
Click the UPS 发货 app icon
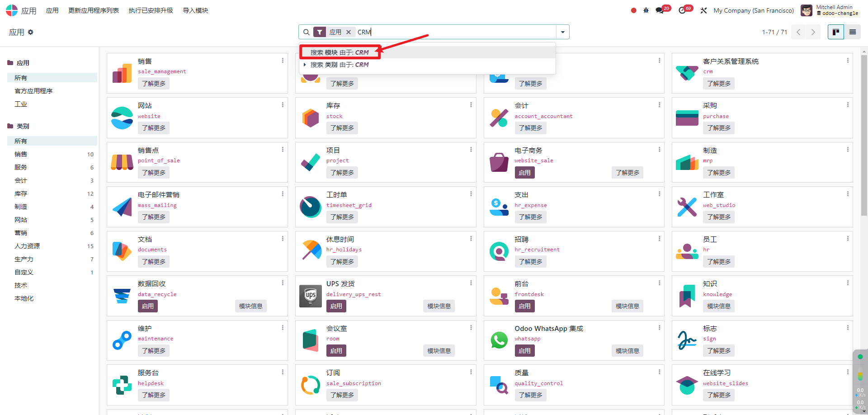[311, 296]
